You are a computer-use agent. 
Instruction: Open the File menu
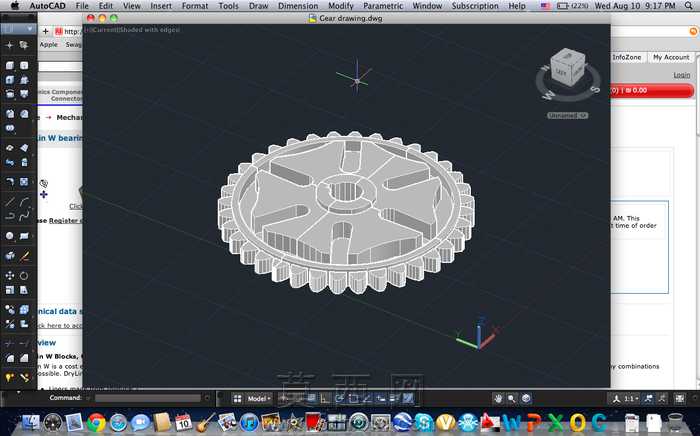82,6
